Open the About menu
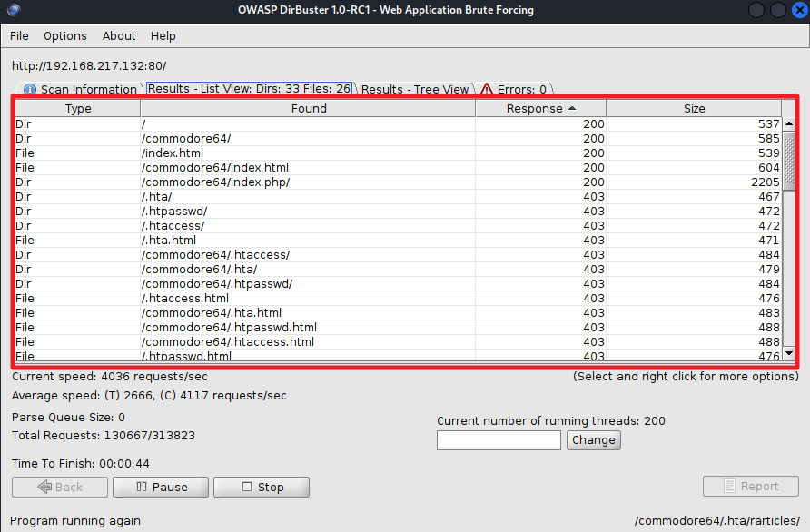Screen dimensions: 810x532 (119, 36)
